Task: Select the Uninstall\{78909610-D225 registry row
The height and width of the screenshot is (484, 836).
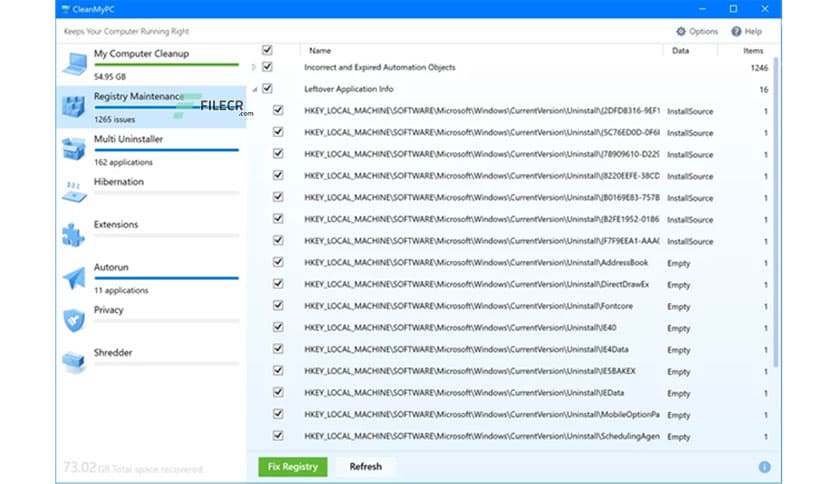Action: 510,154
